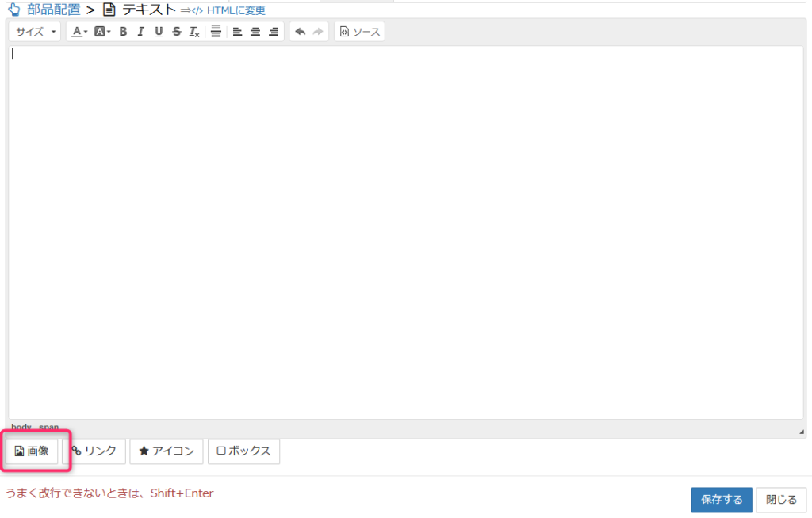Open the background color dropdown
This screenshot has width=812, height=518.
tap(102, 32)
